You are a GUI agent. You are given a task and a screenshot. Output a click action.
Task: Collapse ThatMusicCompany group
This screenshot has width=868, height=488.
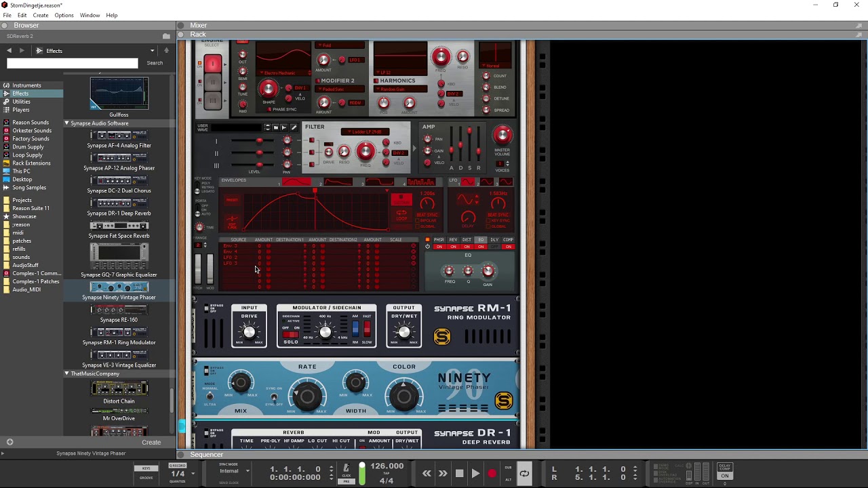(x=67, y=373)
